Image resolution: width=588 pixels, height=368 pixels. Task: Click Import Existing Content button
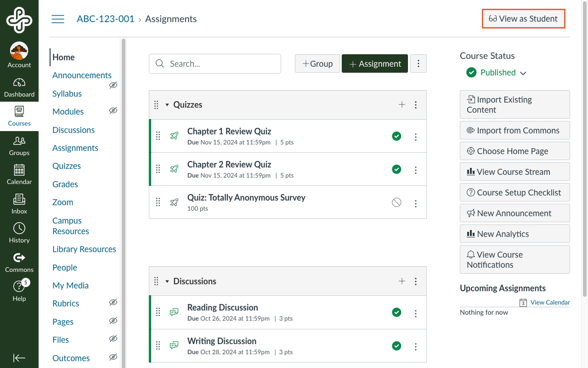(515, 104)
